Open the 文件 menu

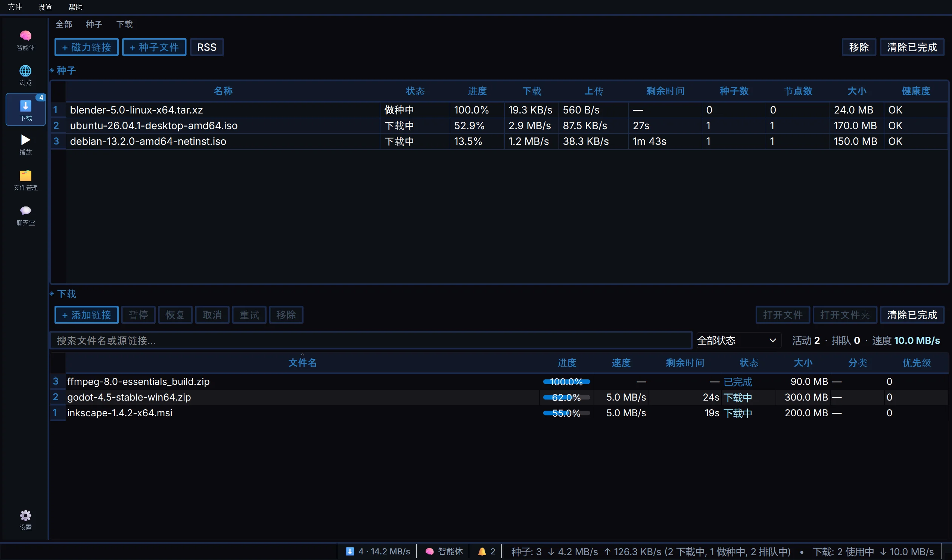tap(15, 7)
